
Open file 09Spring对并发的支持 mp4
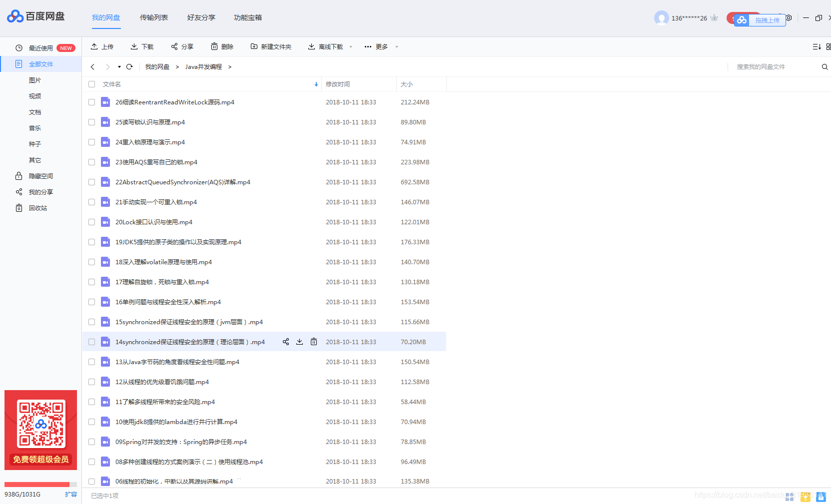click(x=181, y=442)
